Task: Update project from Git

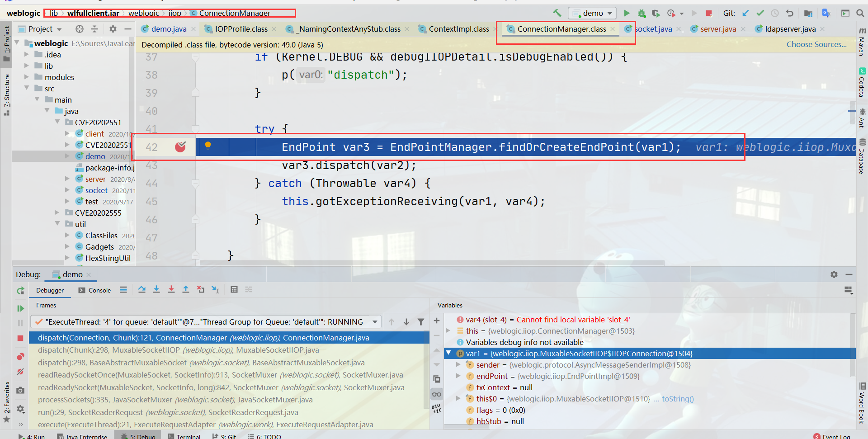Action: point(745,13)
